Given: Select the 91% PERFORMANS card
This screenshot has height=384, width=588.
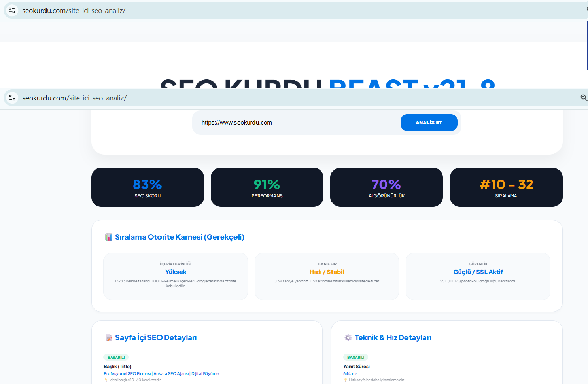Looking at the screenshot, I should 267,187.
